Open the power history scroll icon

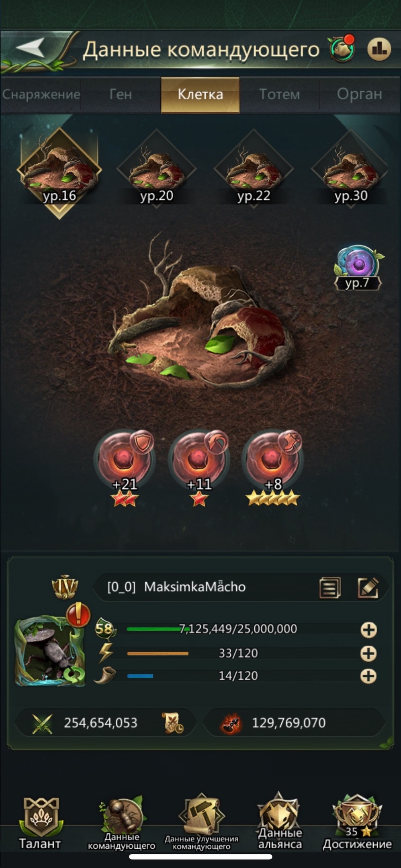(x=173, y=723)
